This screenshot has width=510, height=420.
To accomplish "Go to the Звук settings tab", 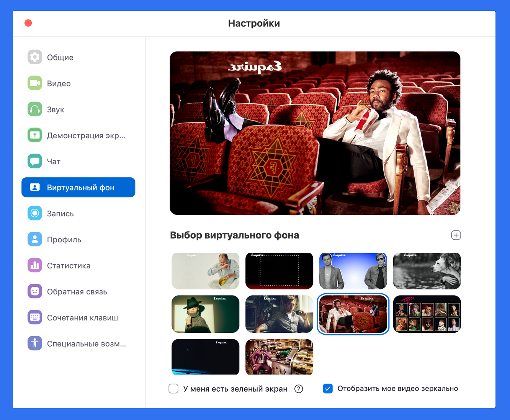I will (78, 109).
